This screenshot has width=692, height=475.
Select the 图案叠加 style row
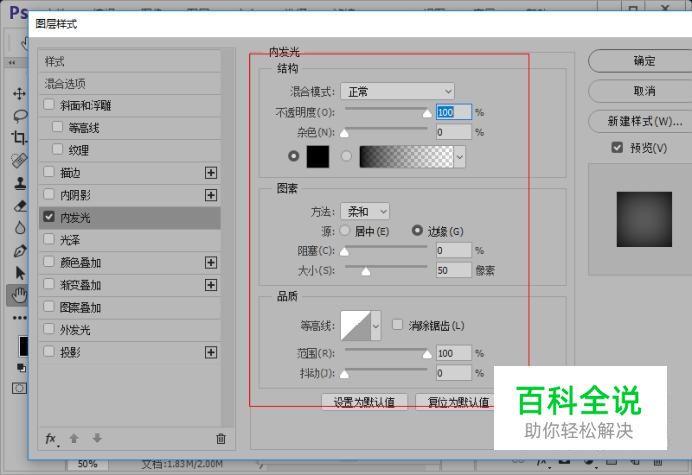(x=130, y=308)
